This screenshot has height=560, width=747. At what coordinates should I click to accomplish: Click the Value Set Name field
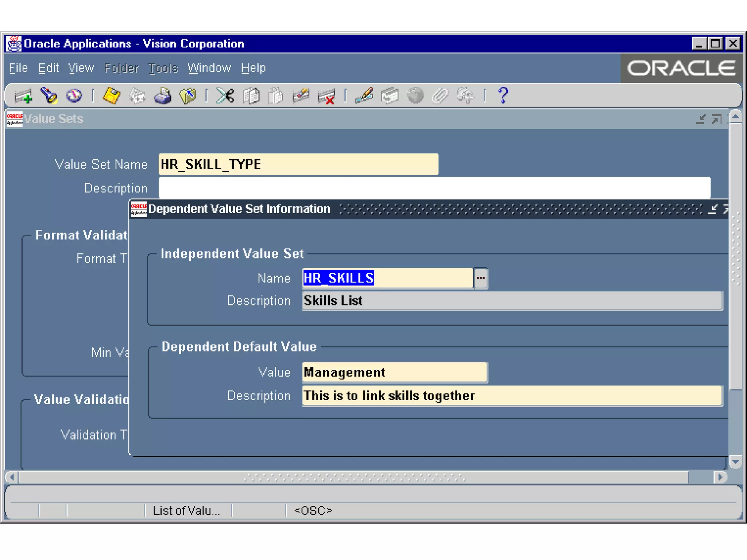coord(298,164)
